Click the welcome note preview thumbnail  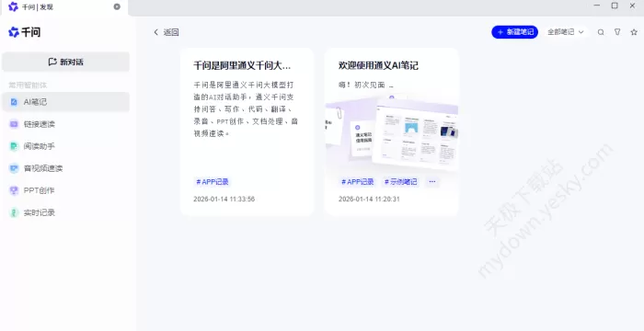click(391, 132)
